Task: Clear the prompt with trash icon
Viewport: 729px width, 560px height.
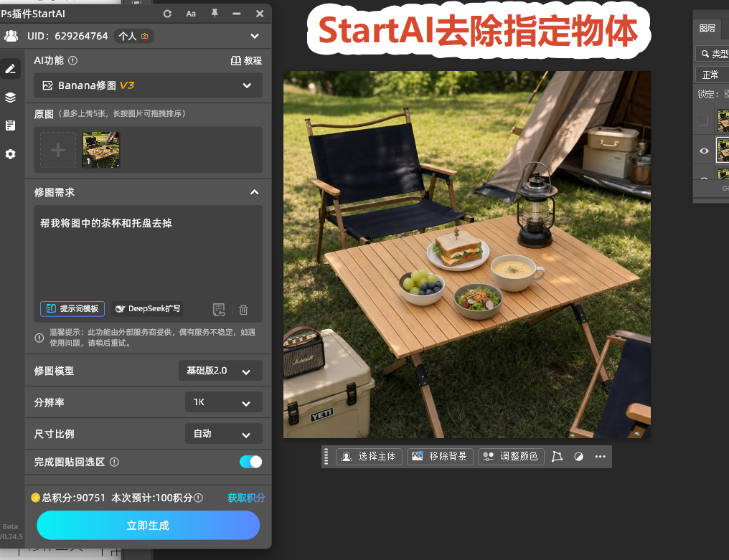Action: [243, 310]
